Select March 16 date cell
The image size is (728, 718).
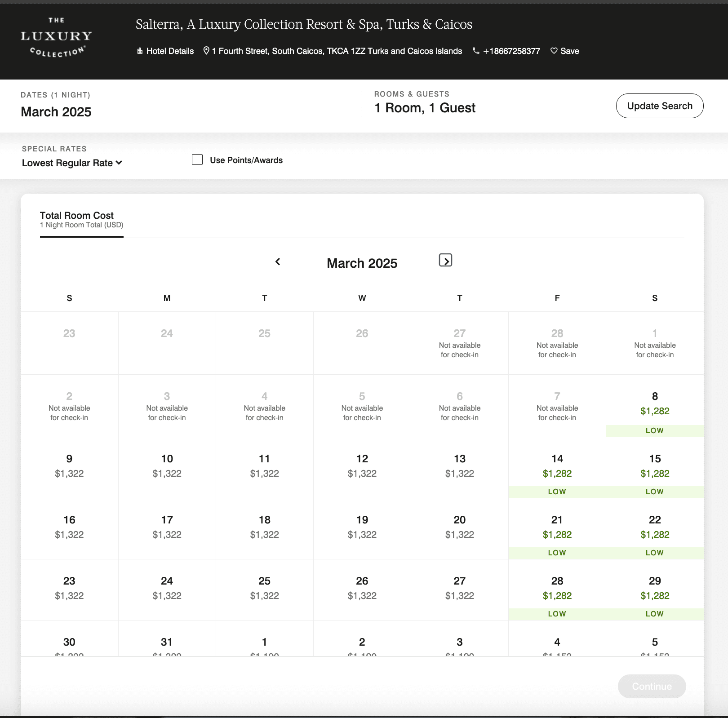(69, 528)
